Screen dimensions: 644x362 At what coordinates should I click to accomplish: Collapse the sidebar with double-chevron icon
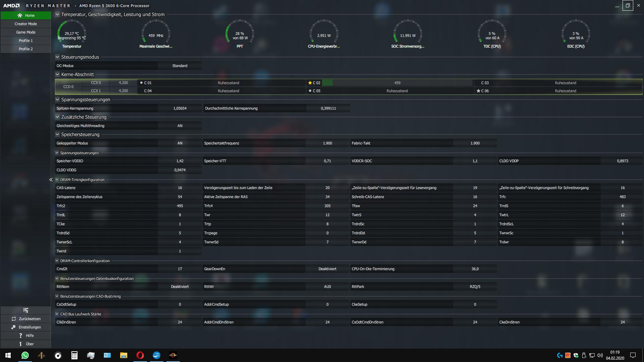[51, 180]
